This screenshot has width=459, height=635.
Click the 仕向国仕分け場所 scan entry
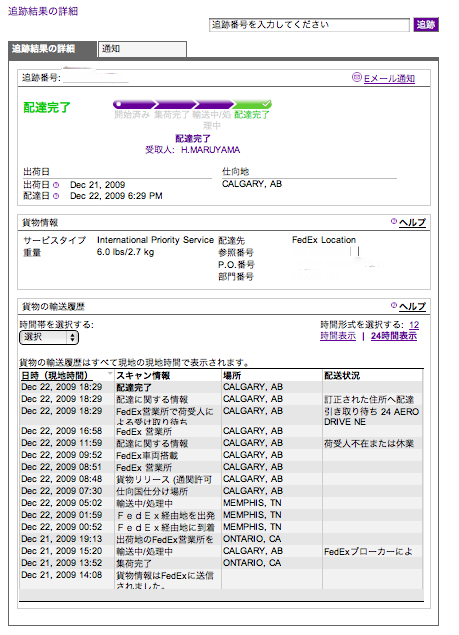[152, 492]
